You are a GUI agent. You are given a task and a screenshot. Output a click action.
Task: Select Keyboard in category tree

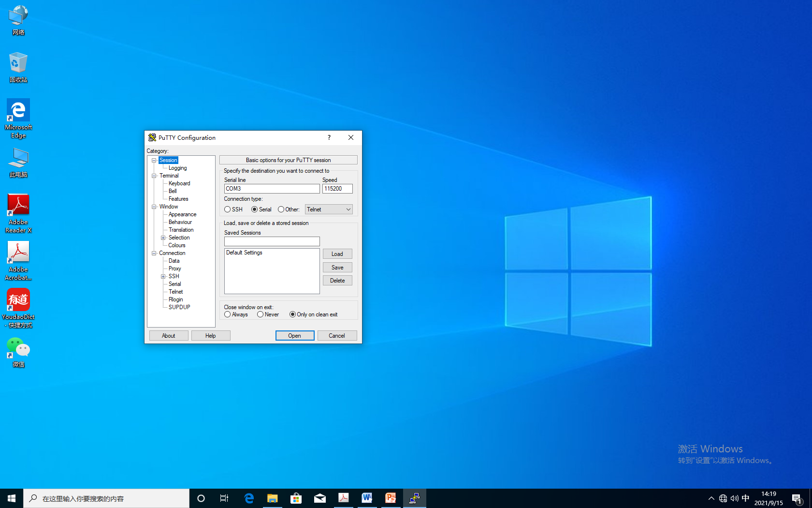pyautogui.click(x=179, y=183)
